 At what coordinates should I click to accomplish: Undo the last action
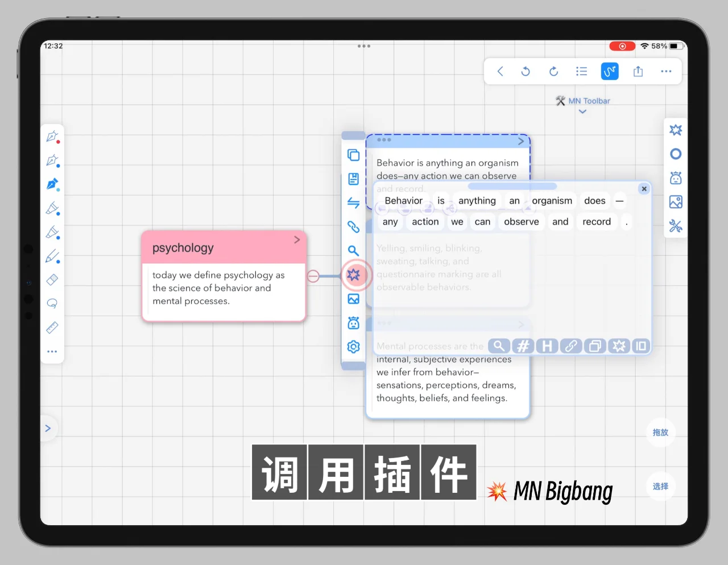tap(526, 71)
